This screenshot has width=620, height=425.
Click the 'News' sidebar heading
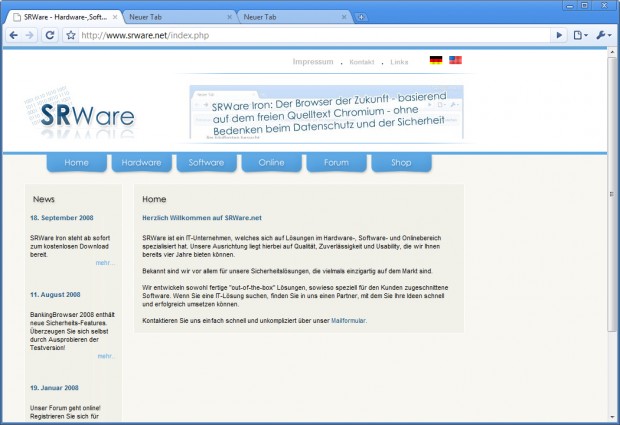[x=44, y=199]
